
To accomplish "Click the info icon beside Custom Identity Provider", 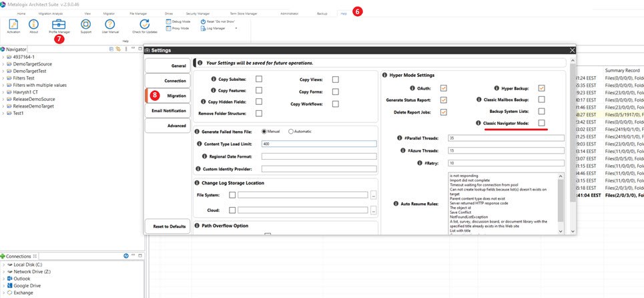I will (200, 168).
